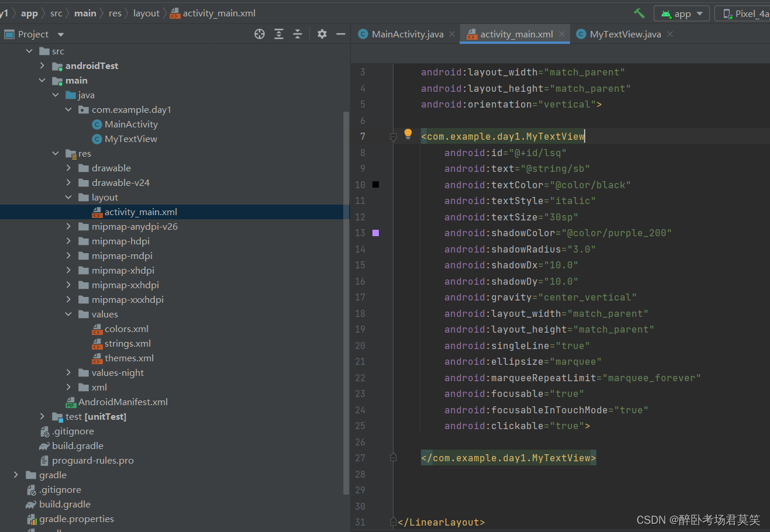
Task: Close the activity_main.xml tab
Action: [561, 34]
